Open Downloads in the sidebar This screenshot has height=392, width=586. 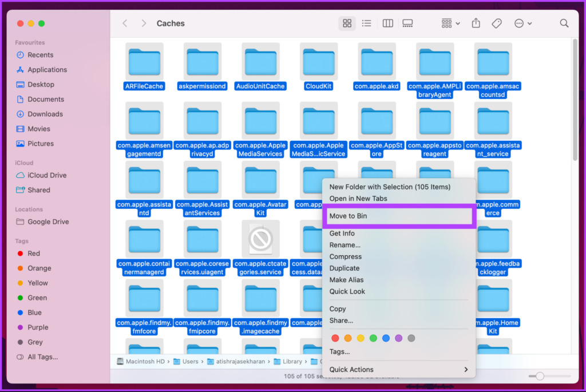(45, 114)
